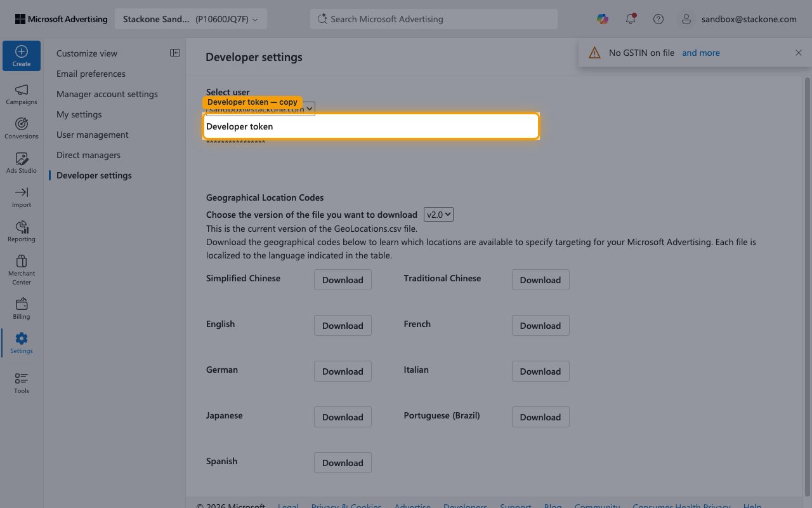The height and width of the screenshot is (508, 812).
Task: Click Geographical Location Codes heading
Action: pos(265,197)
